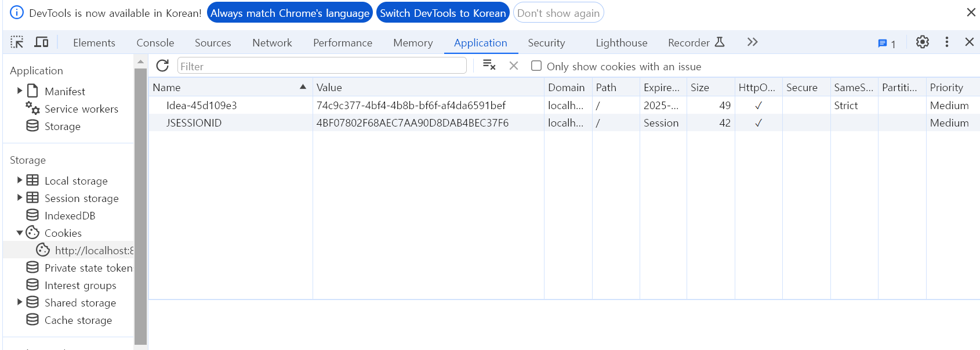Open the issues counter showing 1
The width and height of the screenshot is (980, 350).
click(x=887, y=44)
